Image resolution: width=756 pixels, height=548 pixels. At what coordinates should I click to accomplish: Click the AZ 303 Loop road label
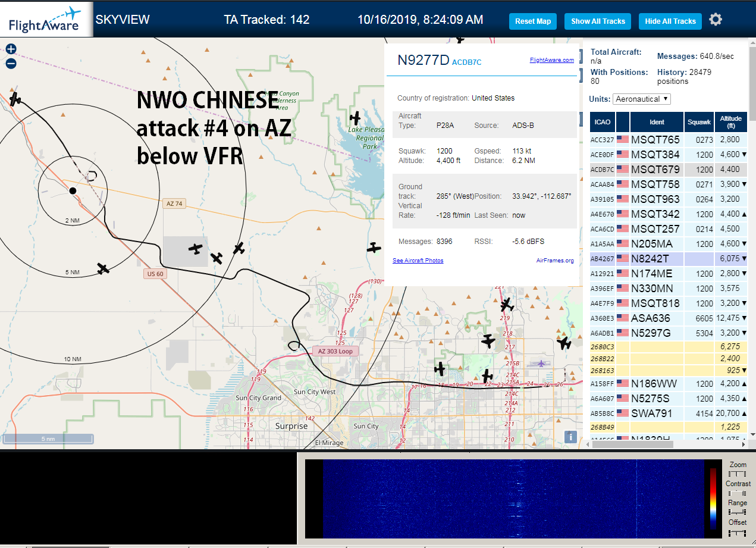click(335, 351)
